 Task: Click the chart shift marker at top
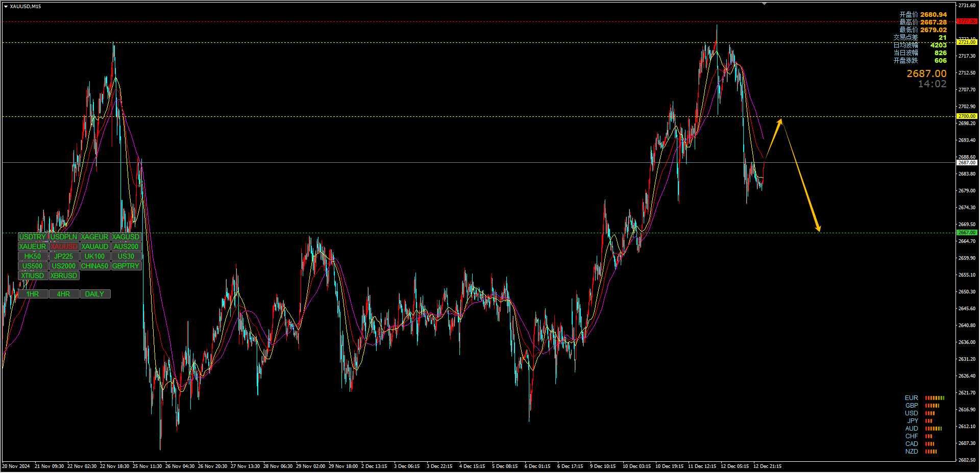point(764,4)
